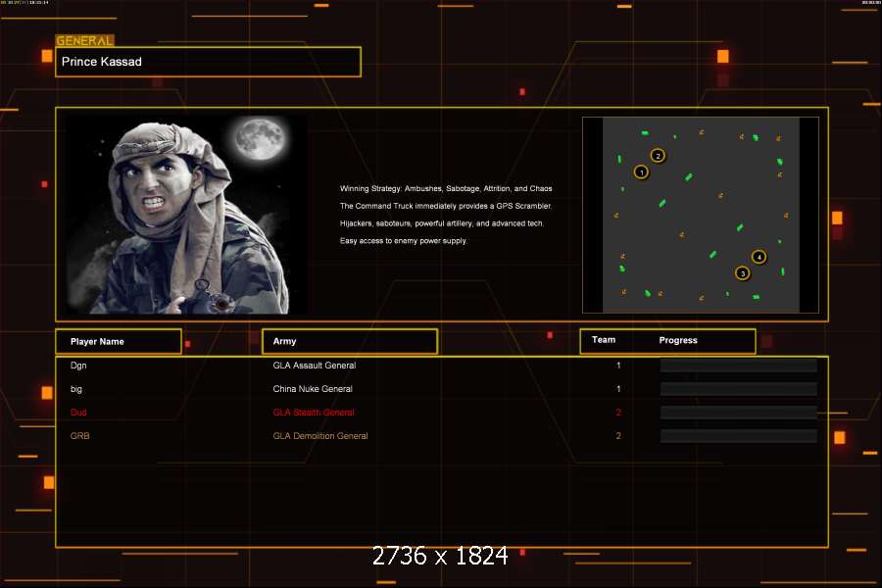Viewport: 882px width, 588px height.
Task: Click the moon in the general's portrait
Action: 258,139
